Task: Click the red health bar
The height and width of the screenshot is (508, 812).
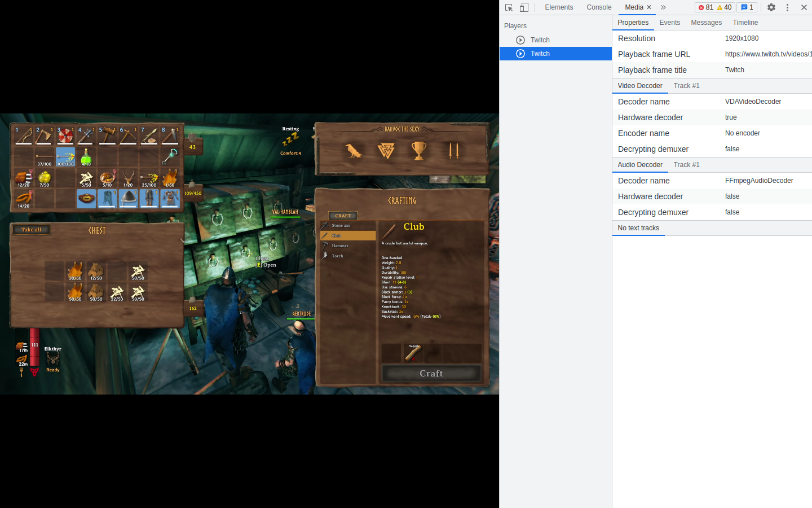Action: 34,347
